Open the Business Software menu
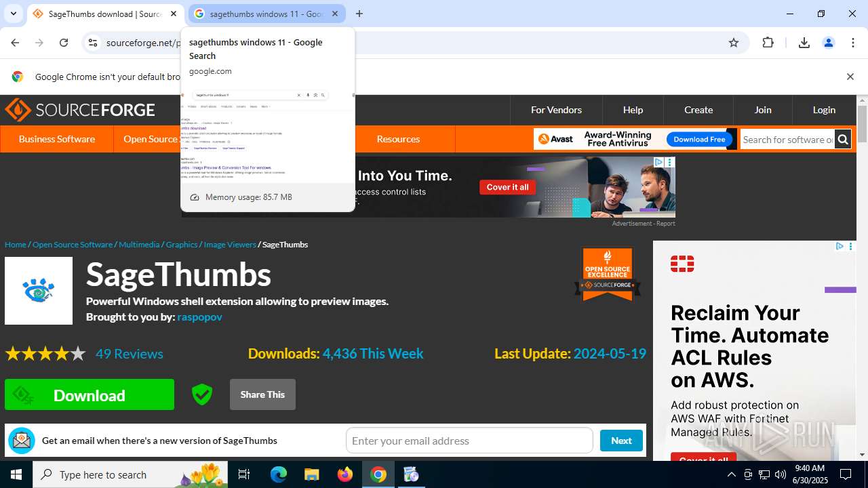868x488 pixels. pyautogui.click(x=57, y=139)
